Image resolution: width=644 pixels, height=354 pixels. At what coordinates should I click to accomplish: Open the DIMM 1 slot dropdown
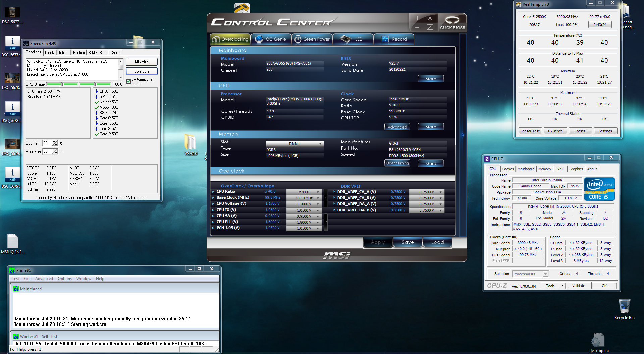(294, 144)
